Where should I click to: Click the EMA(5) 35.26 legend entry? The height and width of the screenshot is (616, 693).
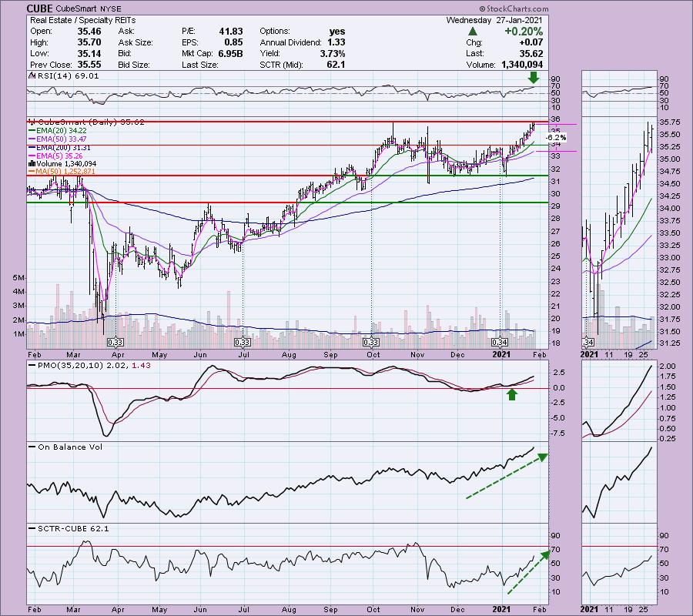coord(59,156)
